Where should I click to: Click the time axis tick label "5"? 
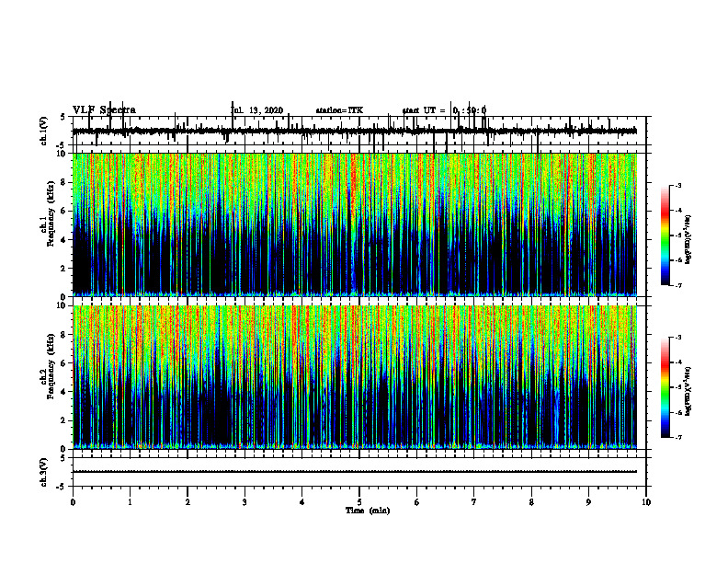359,502
